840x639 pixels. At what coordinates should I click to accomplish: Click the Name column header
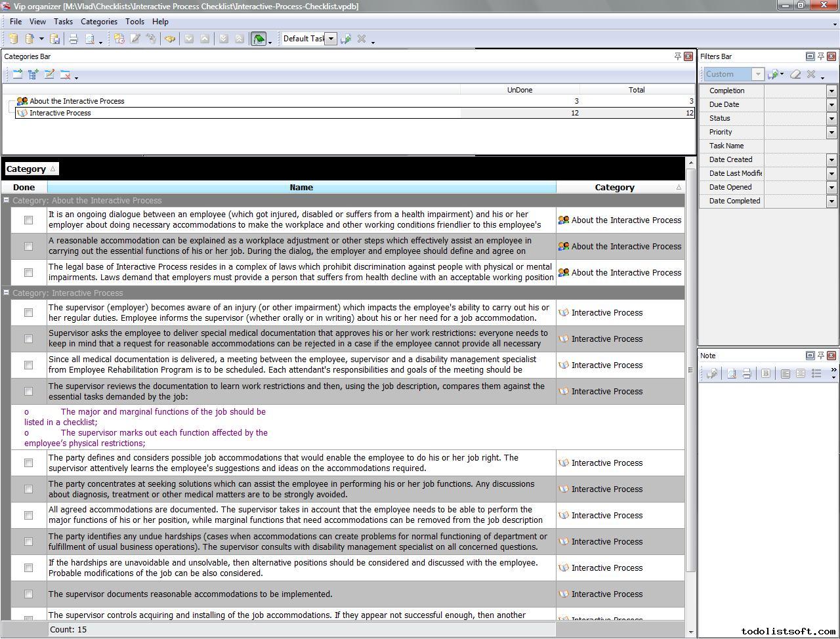(301, 188)
